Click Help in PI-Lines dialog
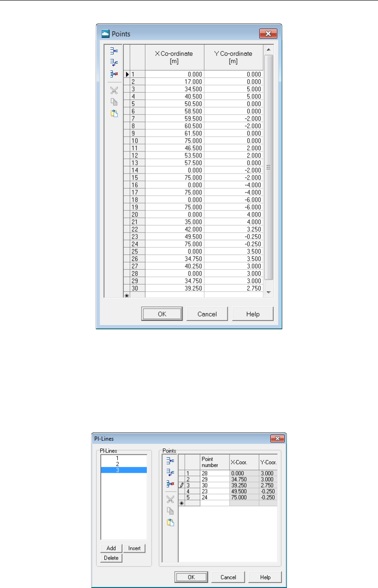The width and height of the screenshot is (378, 588). 265,577
